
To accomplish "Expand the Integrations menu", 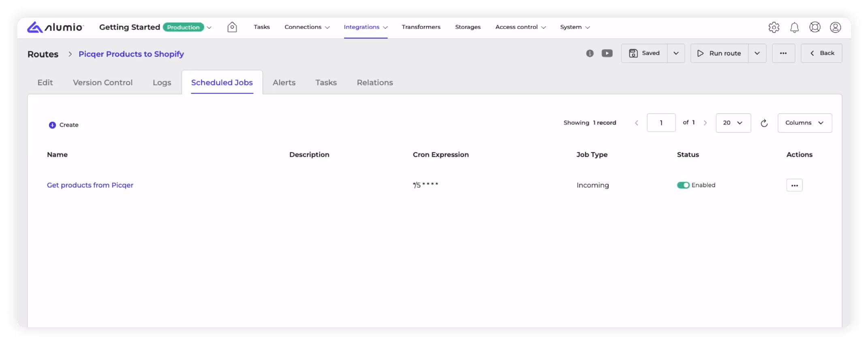I will point(366,27).
